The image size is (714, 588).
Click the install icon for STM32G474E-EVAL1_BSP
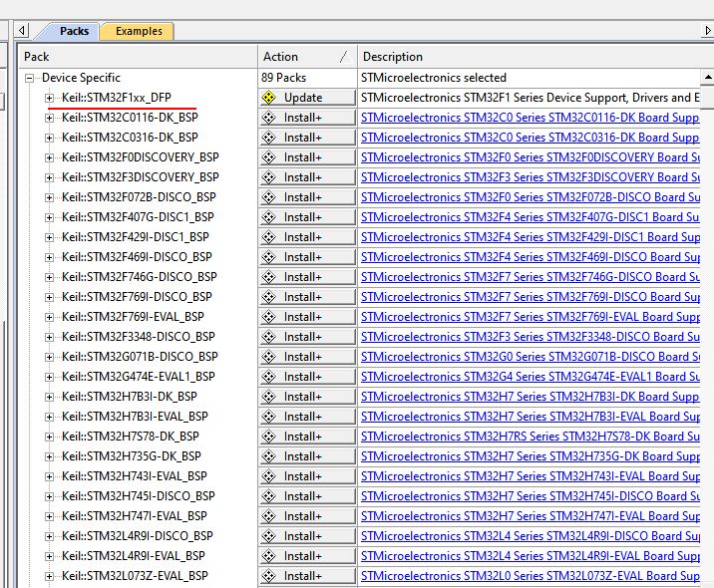[x=268, y=377]
